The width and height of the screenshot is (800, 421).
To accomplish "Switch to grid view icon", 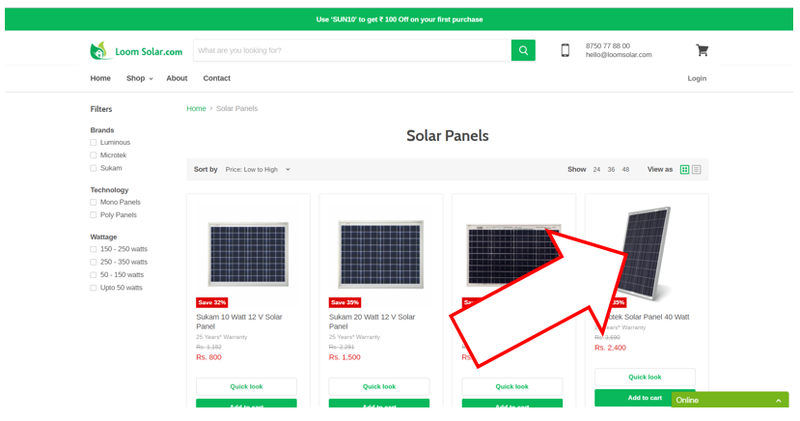I will [x=685, y=170].
